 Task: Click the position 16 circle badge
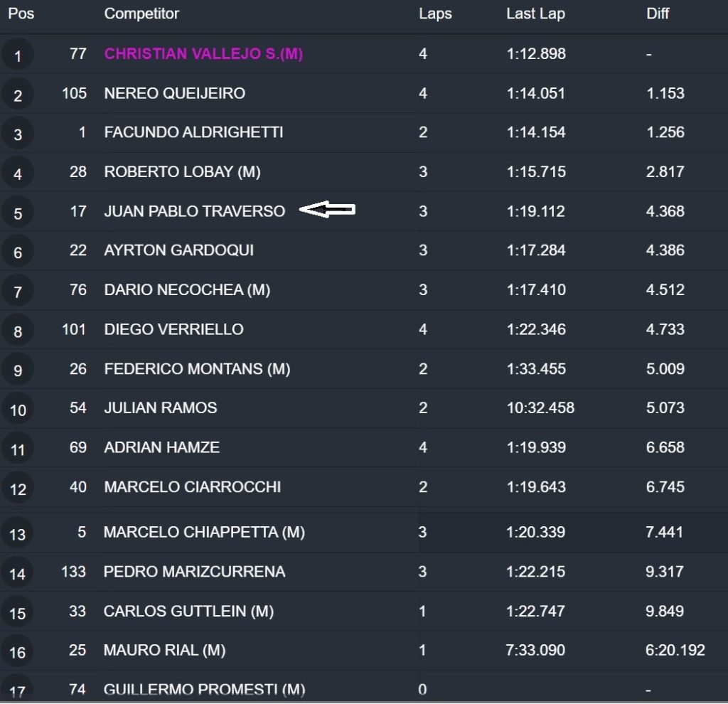(x=18, y=651)
